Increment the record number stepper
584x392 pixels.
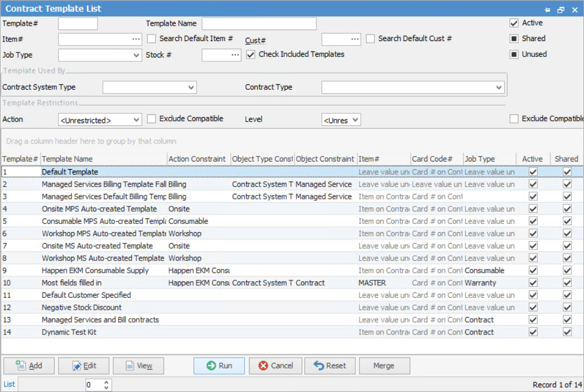(x=106, y=382)
